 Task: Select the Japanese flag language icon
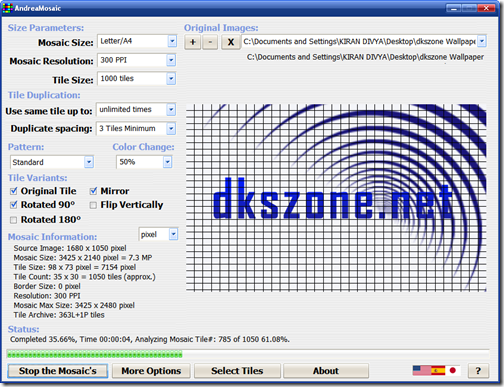[453, 370]
